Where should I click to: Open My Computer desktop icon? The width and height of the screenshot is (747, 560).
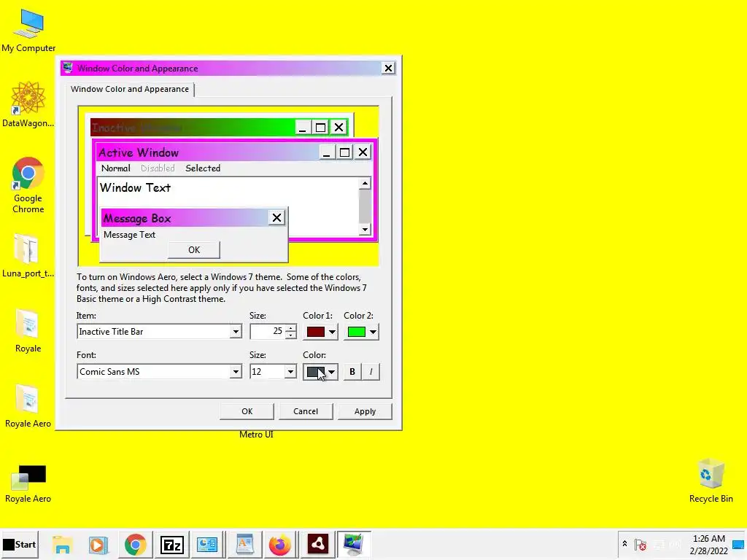click(x=28, y=31)
